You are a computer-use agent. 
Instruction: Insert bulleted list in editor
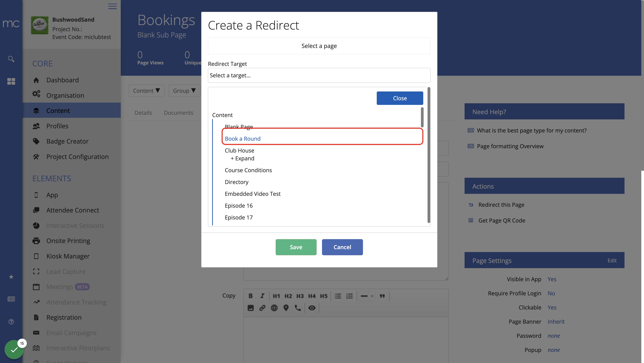(x=338, y=296)
